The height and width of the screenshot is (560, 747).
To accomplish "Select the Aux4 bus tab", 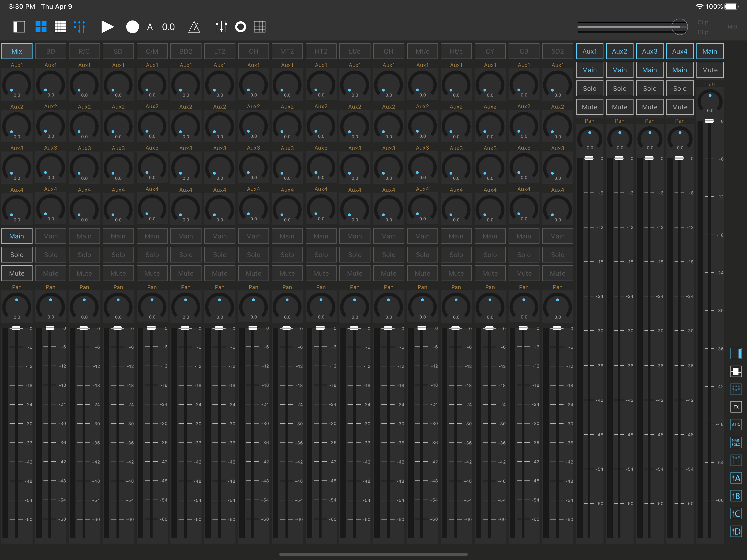I will click(680, 51).
